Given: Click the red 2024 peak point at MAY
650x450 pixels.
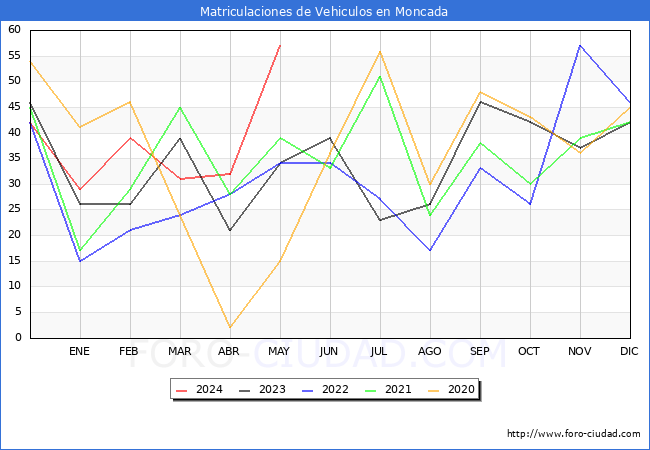Looking at the screenshot, I should [280, 46].
